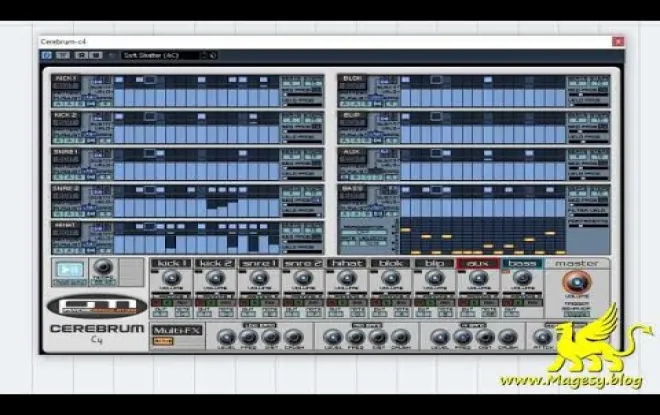Click the blip volume knob
The image size is (660, 415).
[x=434, y=278]
